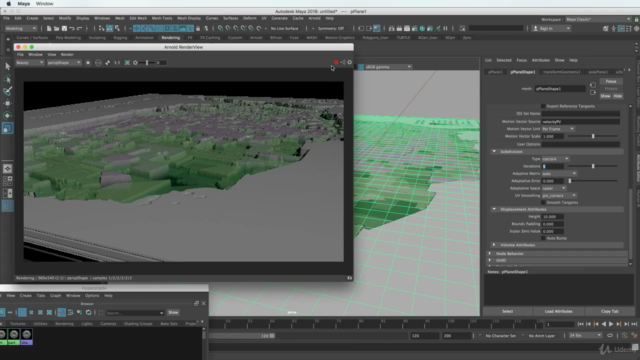
Task: Expand the UUID section
Action: coord(490,260)
